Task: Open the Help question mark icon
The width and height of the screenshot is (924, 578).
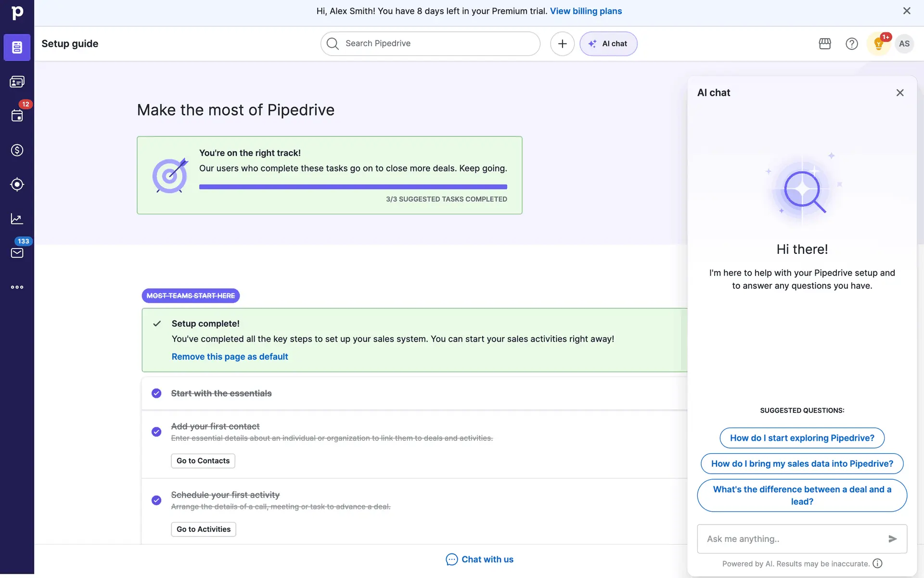Action: coord(851,44)
